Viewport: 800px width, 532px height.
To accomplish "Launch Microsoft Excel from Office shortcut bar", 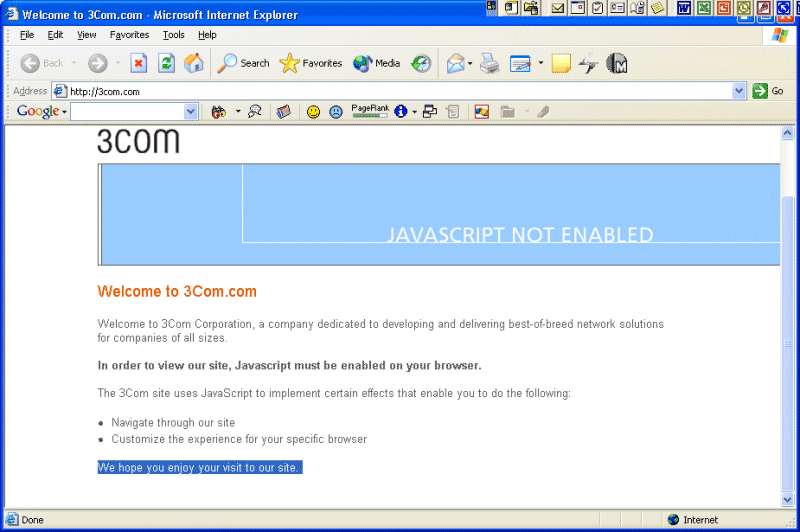I will coord(704,8).
